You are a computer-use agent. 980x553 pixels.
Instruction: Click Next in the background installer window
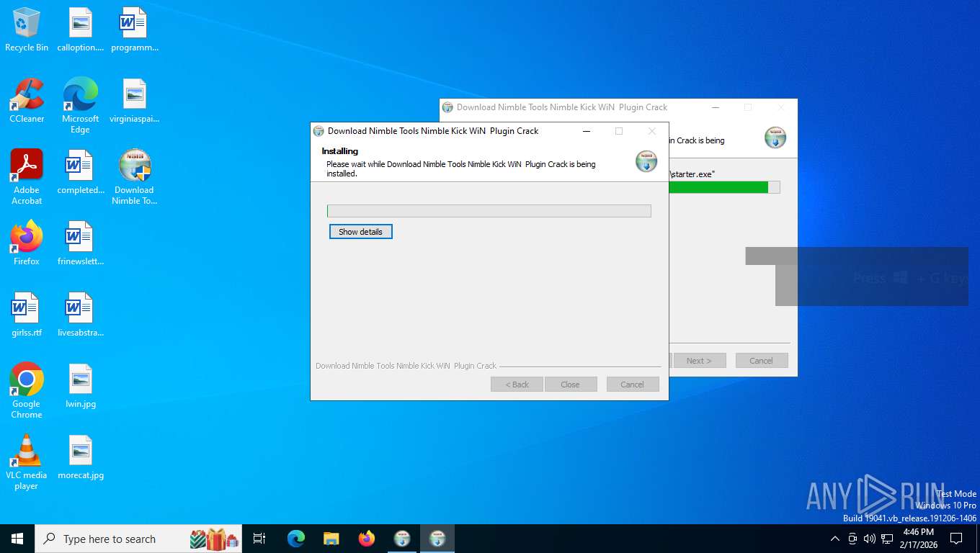[x=699, y=361]
